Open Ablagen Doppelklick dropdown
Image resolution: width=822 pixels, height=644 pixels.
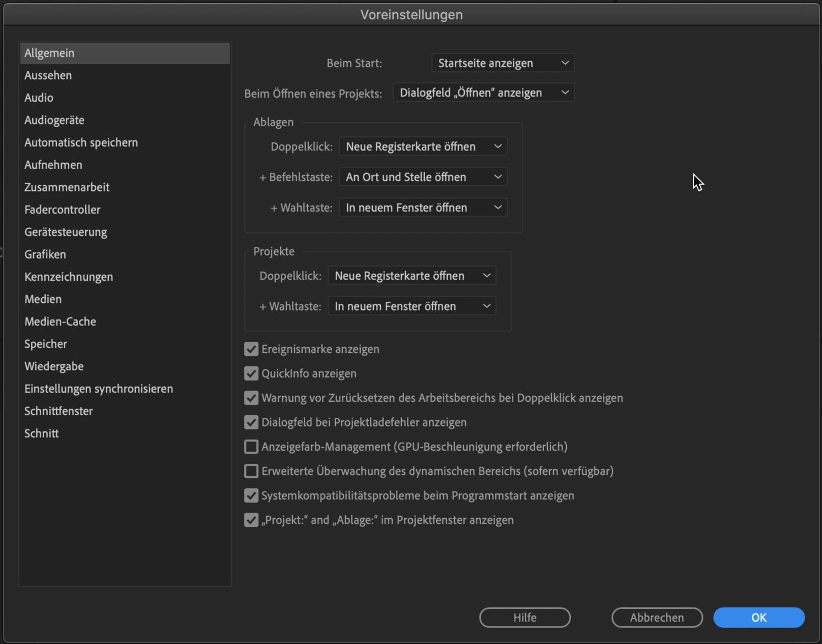pos(423,147)
